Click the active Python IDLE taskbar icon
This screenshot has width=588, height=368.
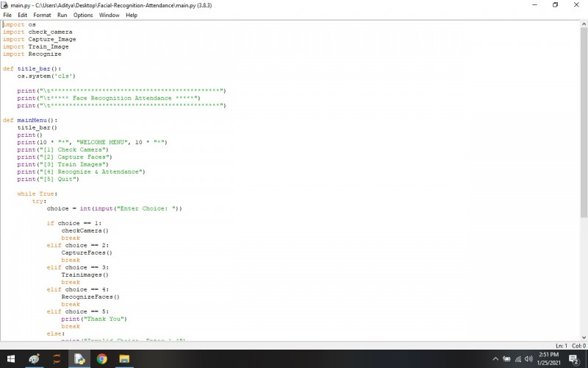[79, 359]
